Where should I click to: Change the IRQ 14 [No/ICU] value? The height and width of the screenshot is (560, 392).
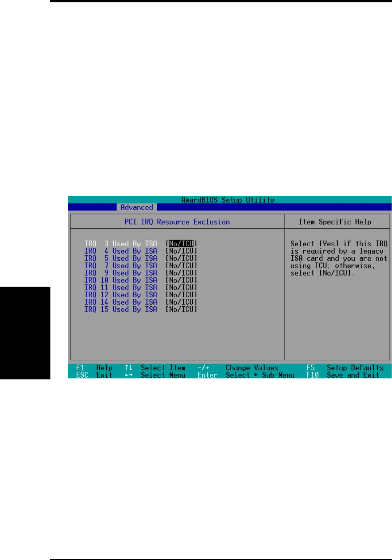[x=181, y=302]
